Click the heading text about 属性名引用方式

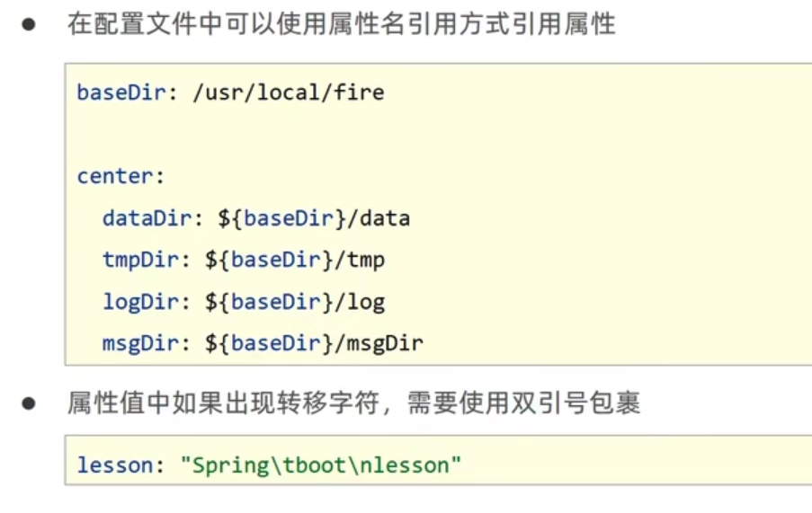pos(341,24)
